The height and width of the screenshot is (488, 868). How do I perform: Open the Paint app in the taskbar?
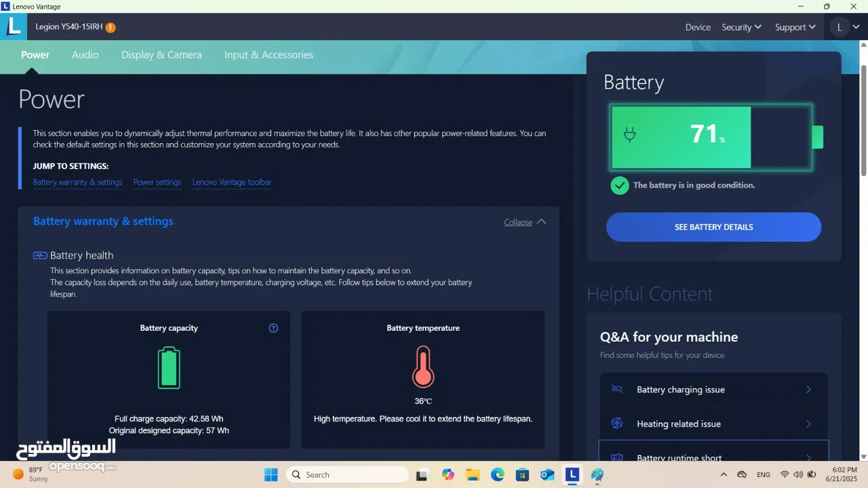click(597, 474)
